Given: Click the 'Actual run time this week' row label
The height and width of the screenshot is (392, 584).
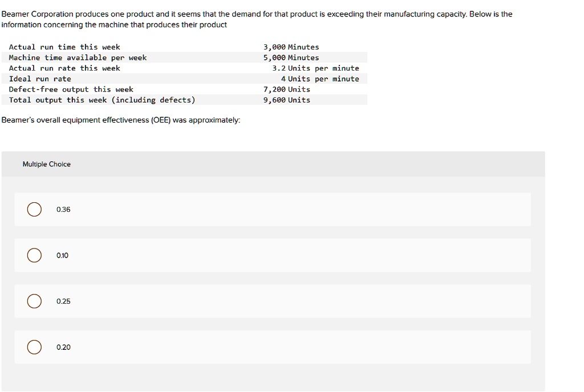Looking at the screenshot, I should (x=64, y=47).
